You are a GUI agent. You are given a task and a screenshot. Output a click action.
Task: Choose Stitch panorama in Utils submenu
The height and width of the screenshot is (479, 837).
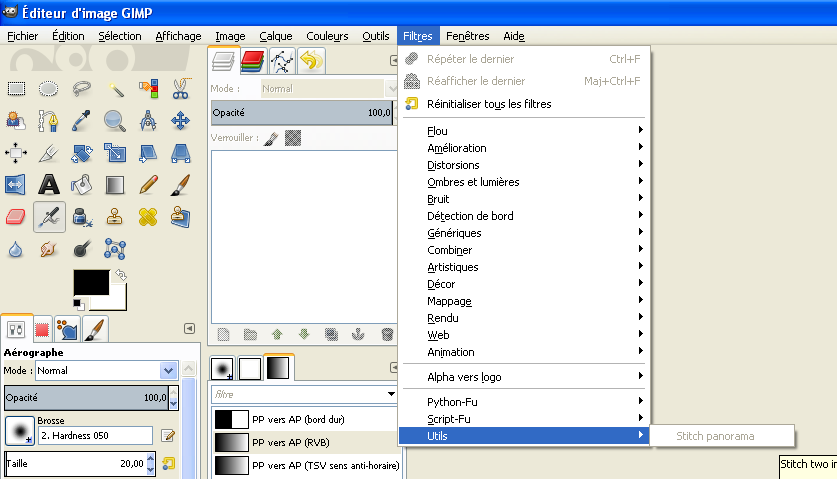(x=721, y=436)
